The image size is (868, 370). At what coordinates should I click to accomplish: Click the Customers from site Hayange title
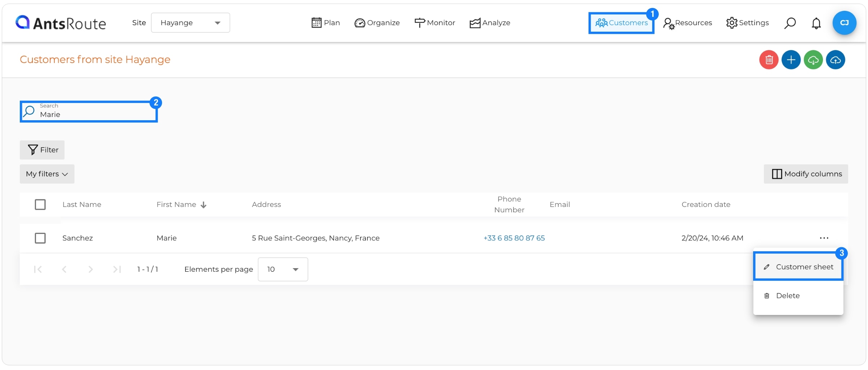coord(95,59)
